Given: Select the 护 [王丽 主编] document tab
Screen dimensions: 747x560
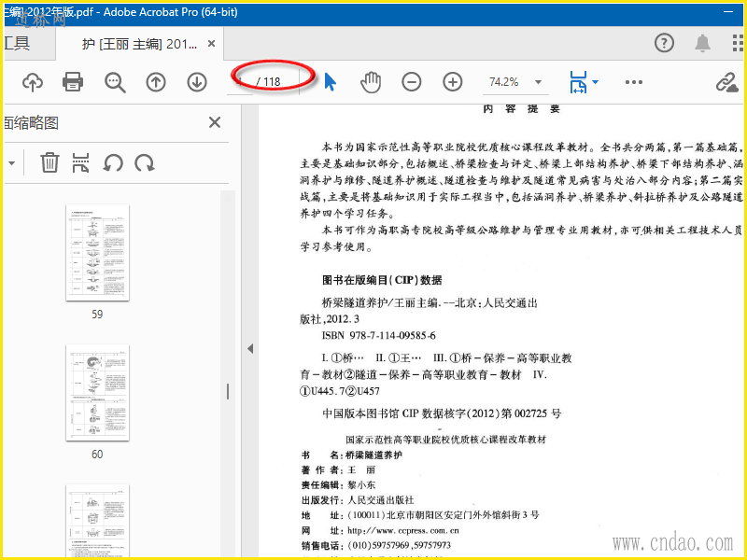Looking at the screenshot, I should pyautogui.click(x=139, y=44).
